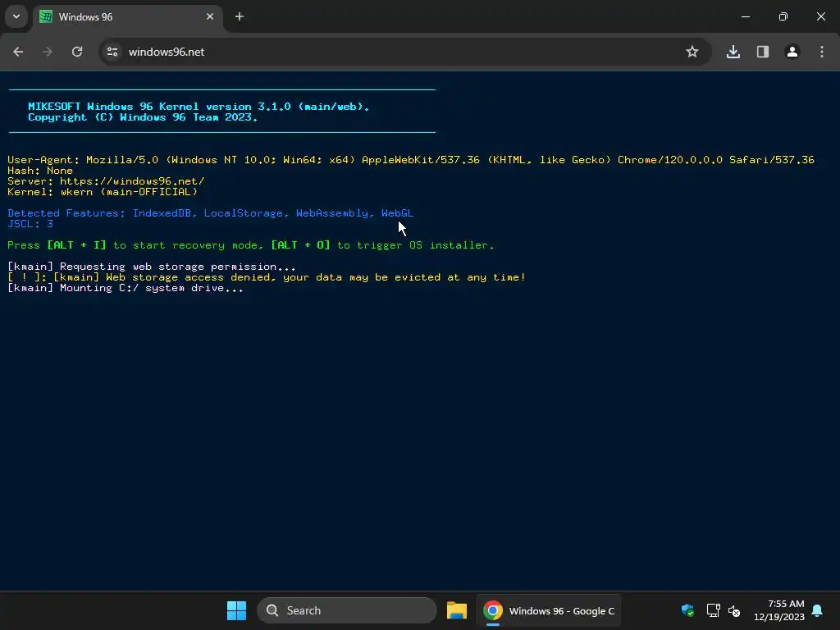
Task: Click 'Mounting C:/ system drive...' line
Action: click(x=126, y=288)
